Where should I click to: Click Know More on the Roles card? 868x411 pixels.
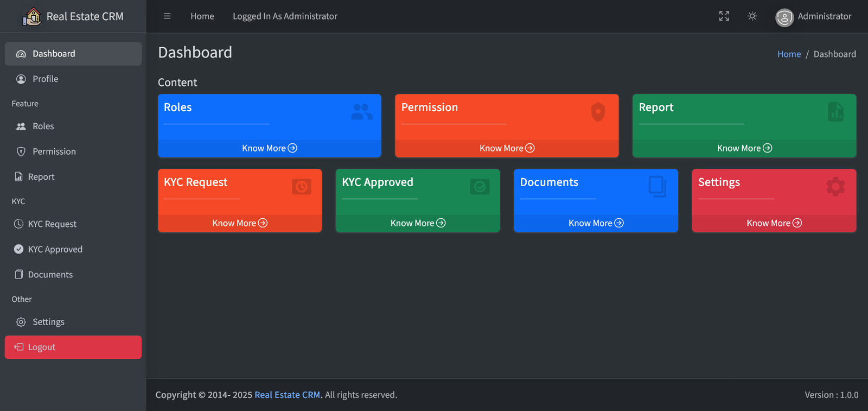[x=269, y=148]
